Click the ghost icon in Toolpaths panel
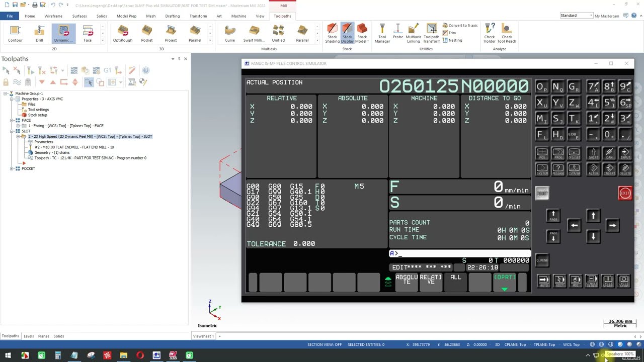The width and height of the screenshot is (644, 362). [x=28, y=82]
